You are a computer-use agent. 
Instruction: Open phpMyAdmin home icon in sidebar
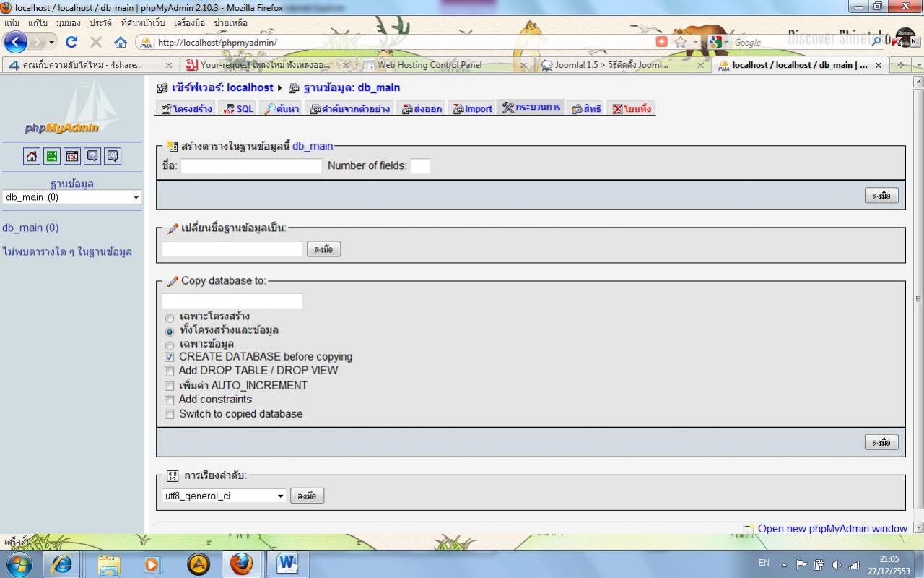pyautogui.click(x=32, y=156)
